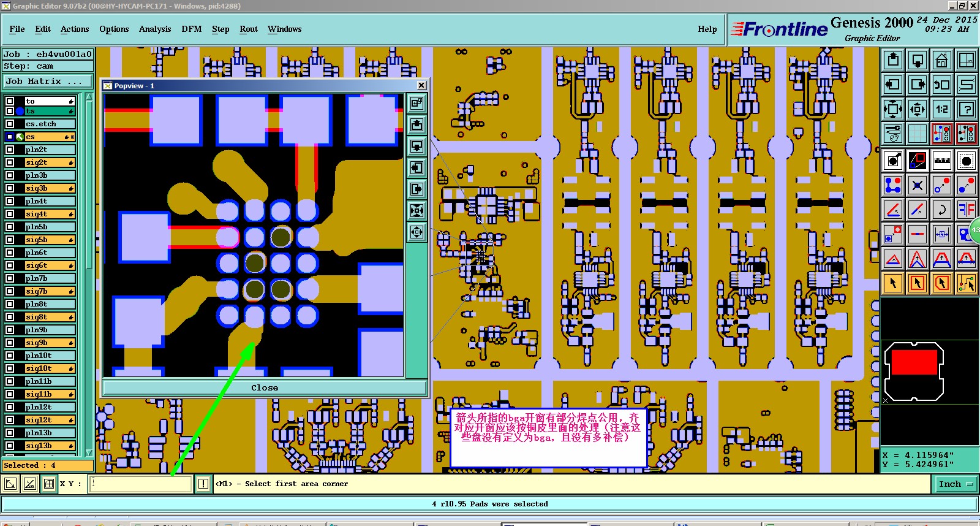Click the pan left icon in main toolbar
This screenshot has width=980, height=526.
pyautogui.click(x=893, y=85)
